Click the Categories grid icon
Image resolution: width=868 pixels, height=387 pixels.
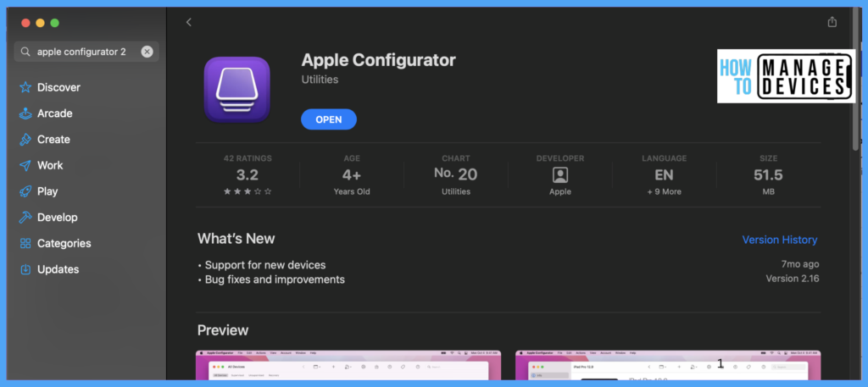click(25, 243)
